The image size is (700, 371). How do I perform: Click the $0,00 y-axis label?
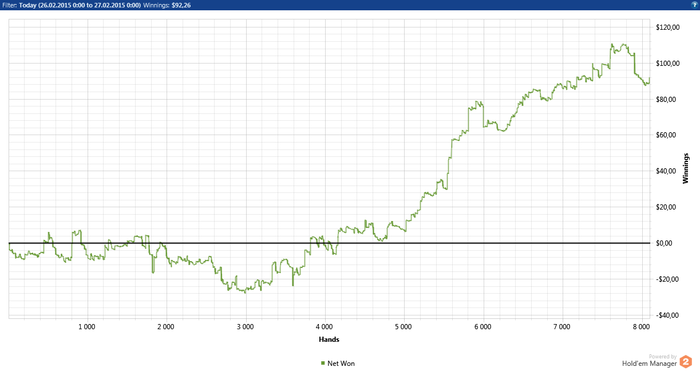coord(664,243)
